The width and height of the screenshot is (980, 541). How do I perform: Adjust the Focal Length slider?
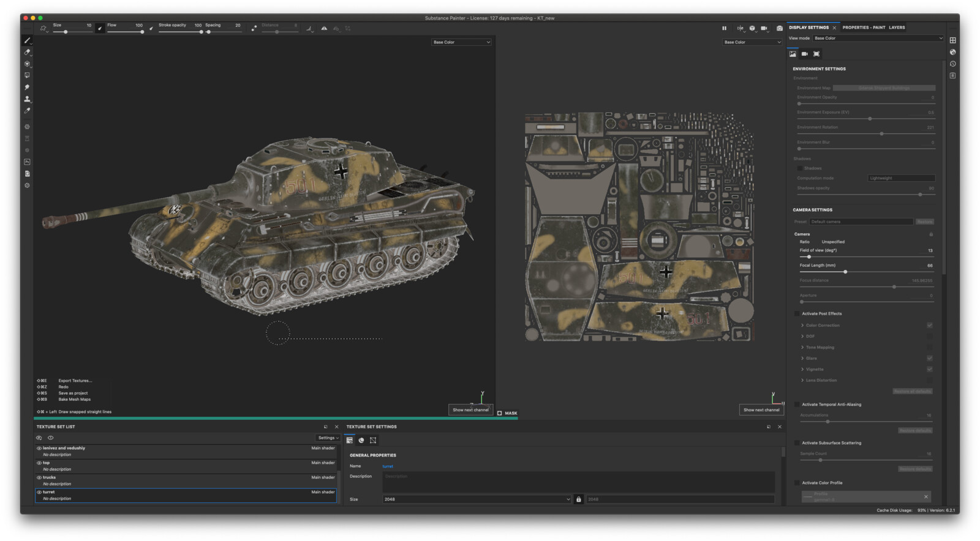[x=865, y=272]
